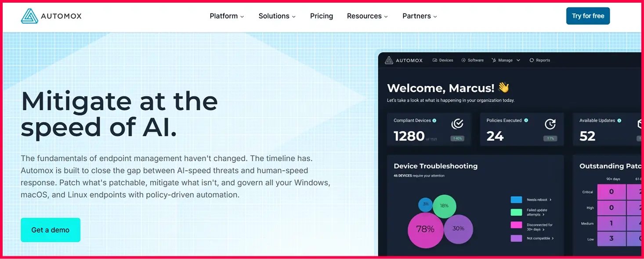
Task: Click Medium 90+ days cell showing 1
Action: 611,223
